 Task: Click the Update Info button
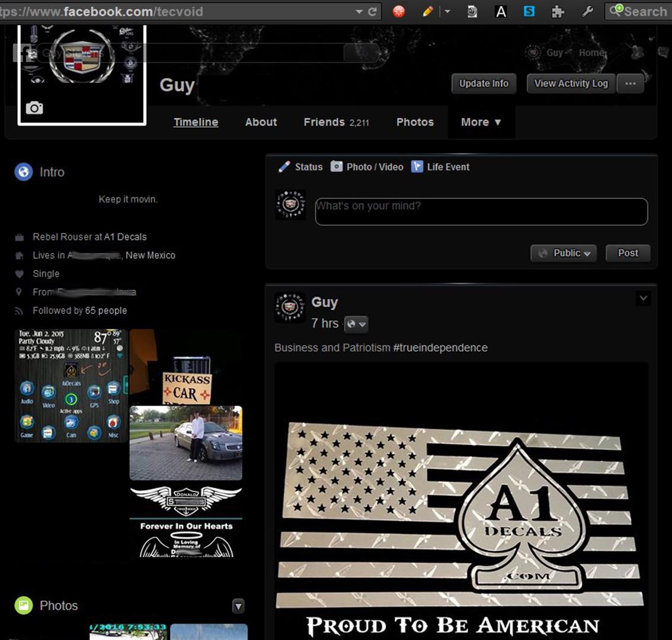(x=484, y=84)
